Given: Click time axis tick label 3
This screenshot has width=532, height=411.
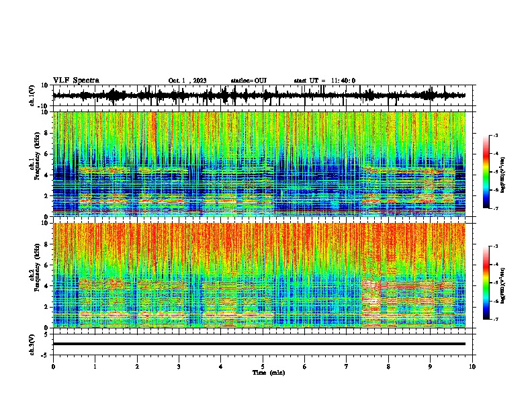Looking at the screenshot, I should [179, 367].
